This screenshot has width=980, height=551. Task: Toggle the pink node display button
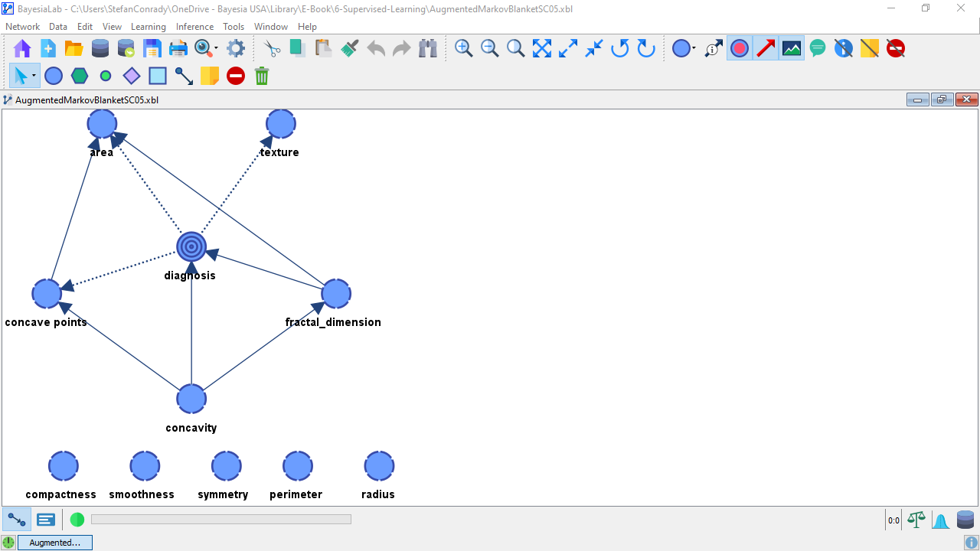click(x=740, y=49)
